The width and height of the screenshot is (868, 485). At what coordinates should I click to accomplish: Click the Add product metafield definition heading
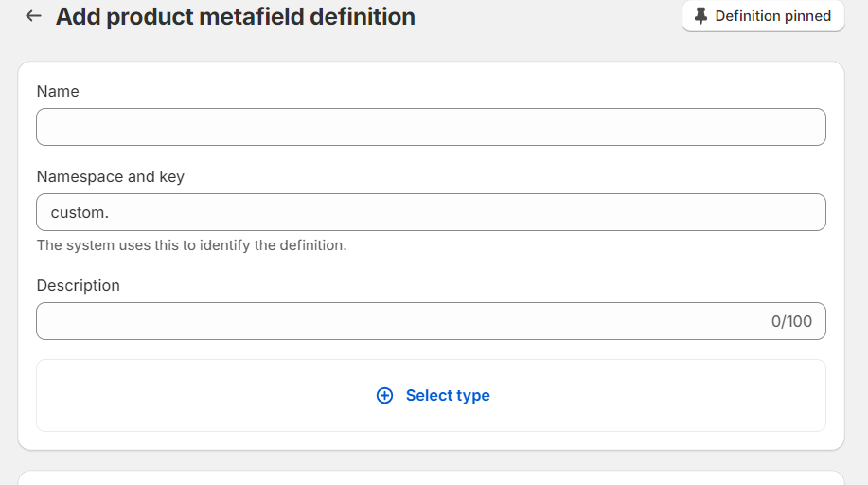pos(235,16)
